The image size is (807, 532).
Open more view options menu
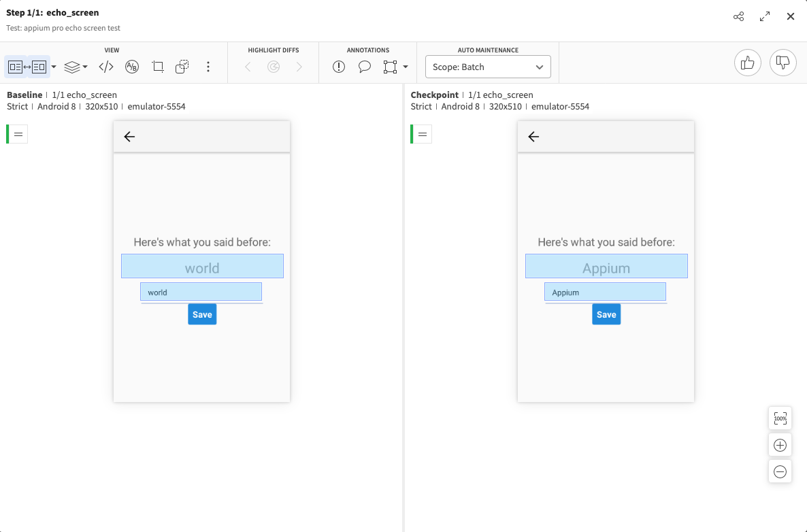[x=208, y=67]
